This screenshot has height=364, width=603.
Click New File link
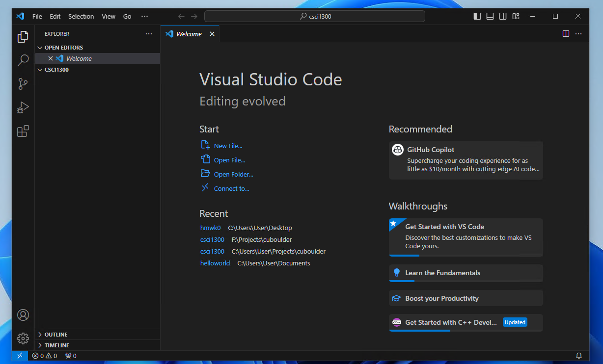tap(228, 146)
